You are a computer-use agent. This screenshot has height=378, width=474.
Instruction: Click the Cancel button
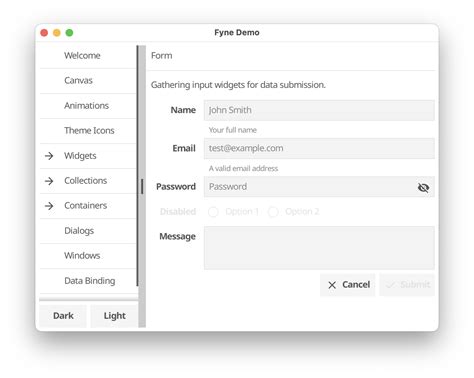[x=348, y=285]
